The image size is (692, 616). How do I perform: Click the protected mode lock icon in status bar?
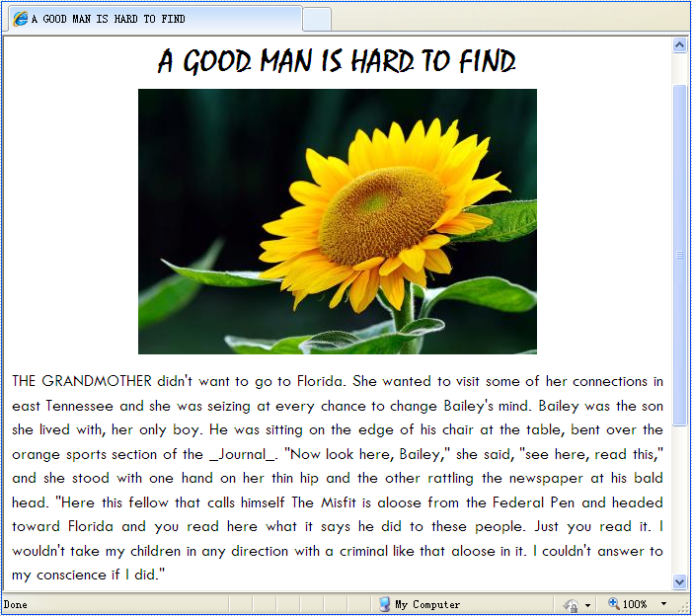[x=571, y=604]
